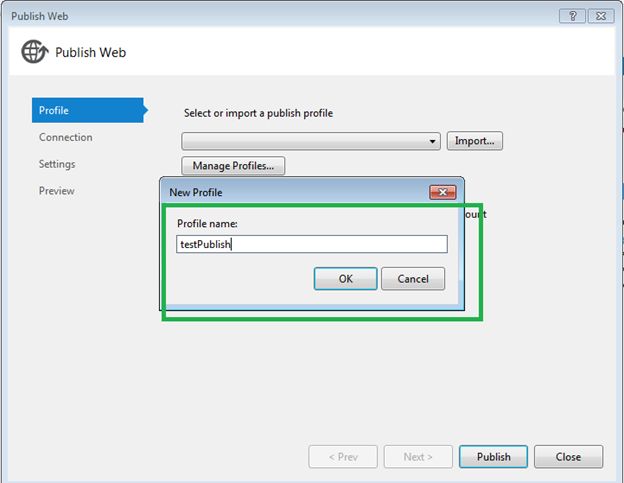Image resolution: width=624 pixels, height=483 pixels.
Task: Switch to the Connection tab
Action: tap(66, 137)
